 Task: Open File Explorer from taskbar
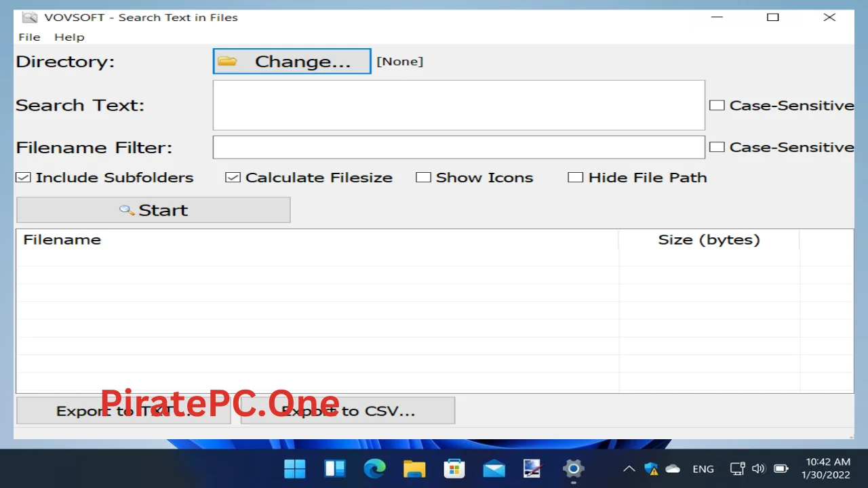point(414,468)
